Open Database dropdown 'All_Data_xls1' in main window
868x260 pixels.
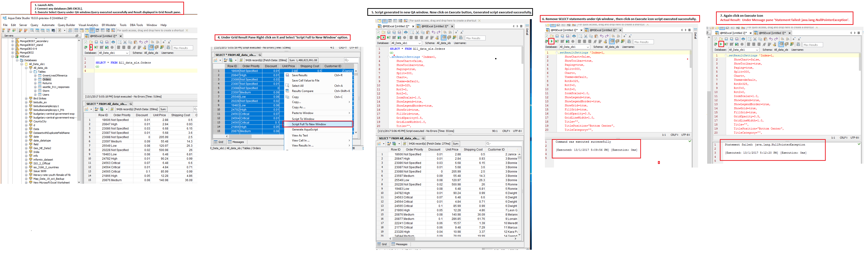[114, 53]
